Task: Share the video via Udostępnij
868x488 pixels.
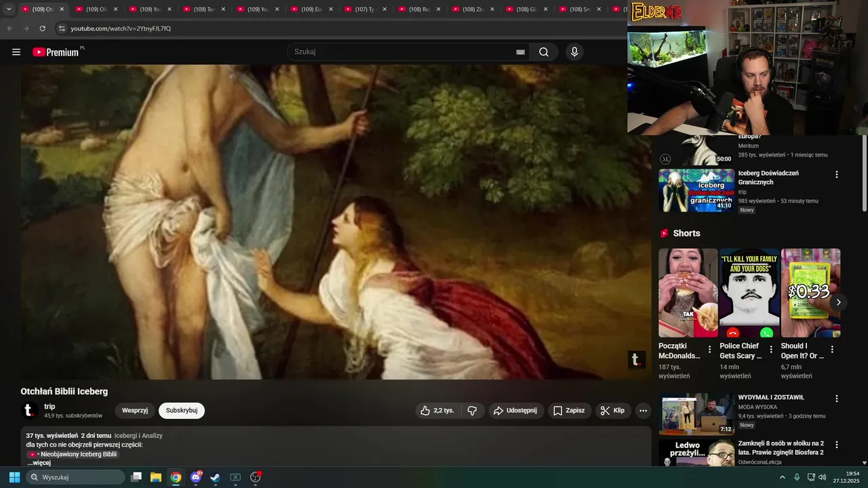Action: 515,411
